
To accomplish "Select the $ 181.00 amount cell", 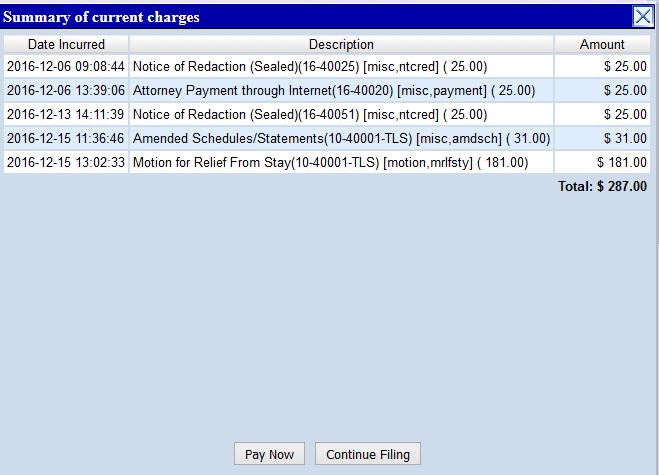I will (x=602, y=162).
